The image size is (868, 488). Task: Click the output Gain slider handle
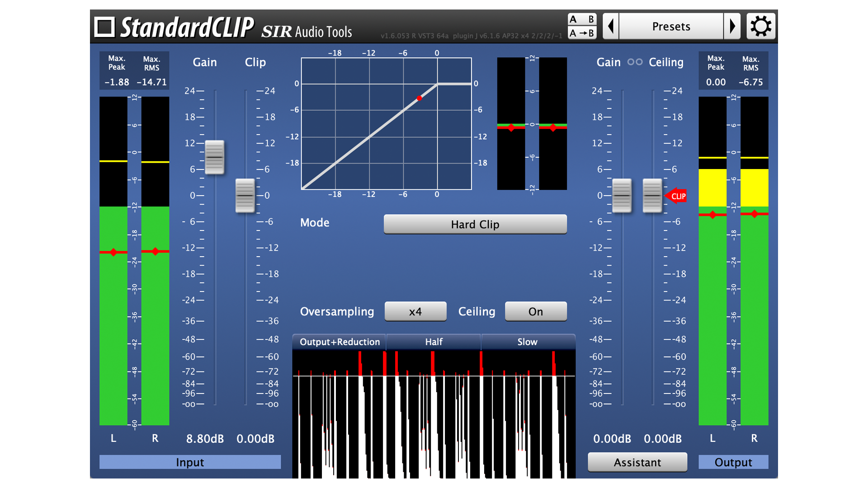[622, 196]
